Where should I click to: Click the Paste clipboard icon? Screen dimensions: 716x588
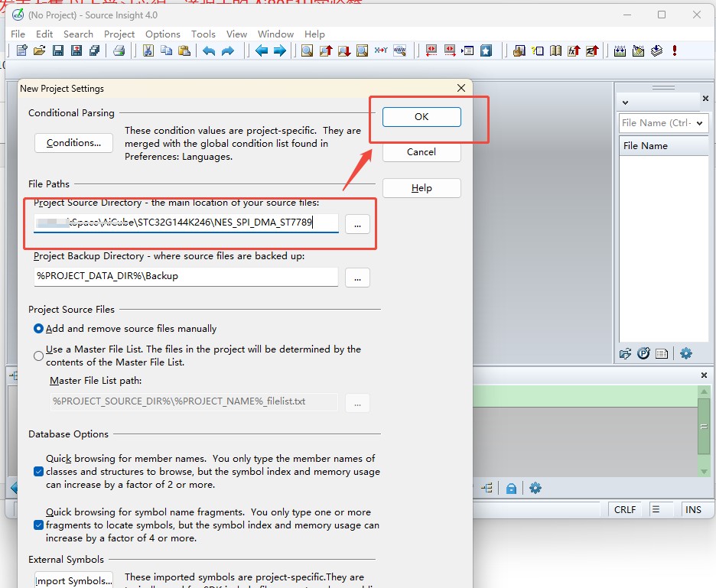point(184,50)
